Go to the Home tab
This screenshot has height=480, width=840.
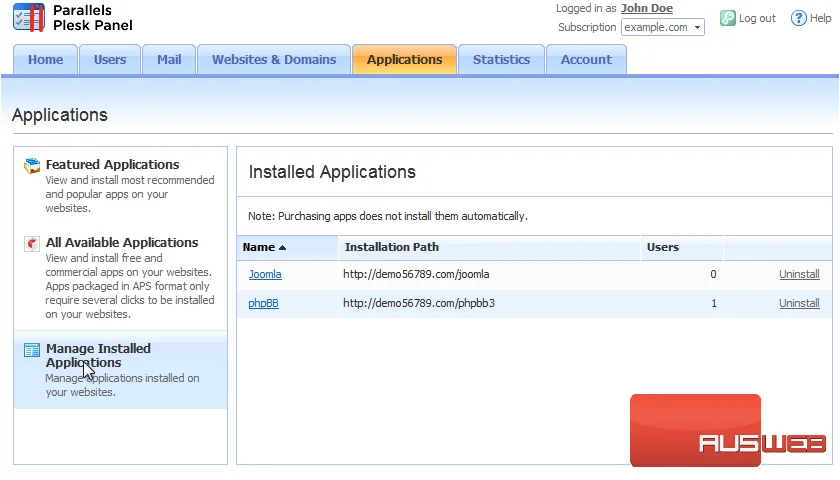click(46, 59)
